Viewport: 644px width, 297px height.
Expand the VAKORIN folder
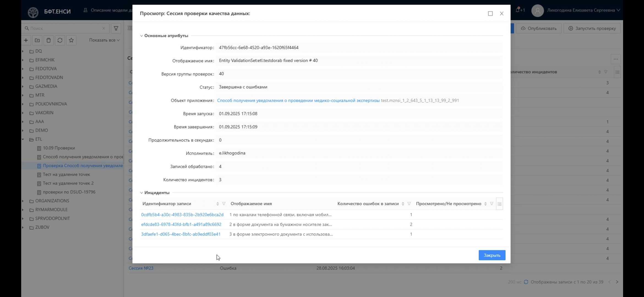tap(23, 113)
